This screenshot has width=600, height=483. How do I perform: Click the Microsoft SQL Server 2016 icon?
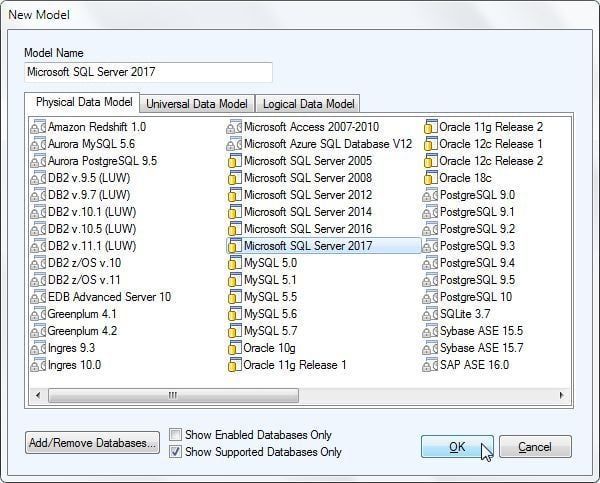tap(234, 229)
